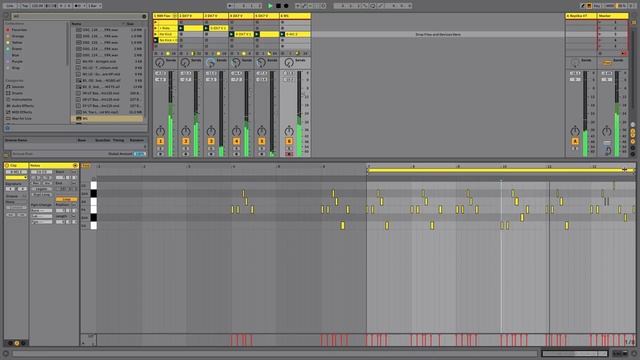Sort browser results by Name column
640x360 pixels.
pos(76,24)
